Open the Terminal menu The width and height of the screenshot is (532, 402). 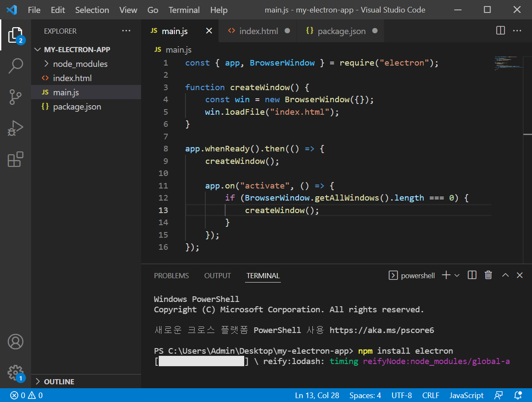184,9
